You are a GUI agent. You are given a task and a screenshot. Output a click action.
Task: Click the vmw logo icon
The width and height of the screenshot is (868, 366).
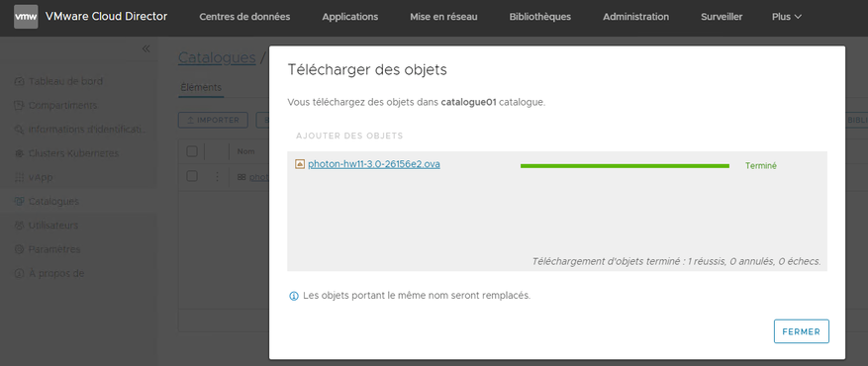pyautogui.click(x=26, y=17)
